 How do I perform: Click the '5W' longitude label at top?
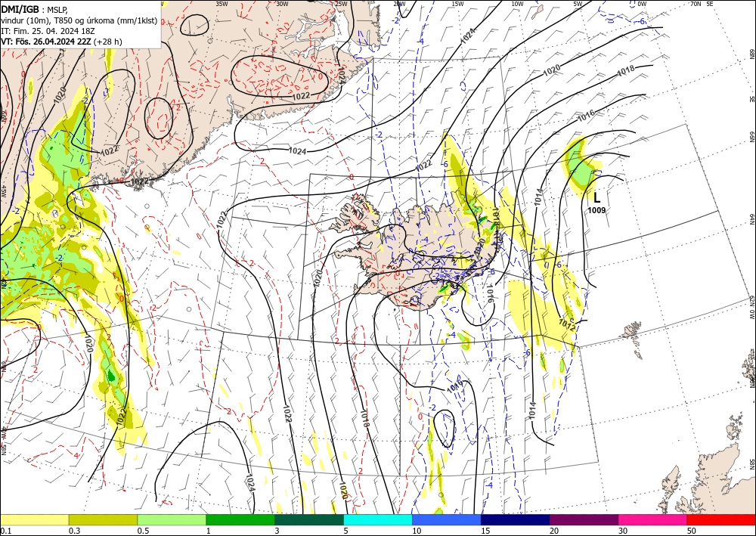[578, 4]
